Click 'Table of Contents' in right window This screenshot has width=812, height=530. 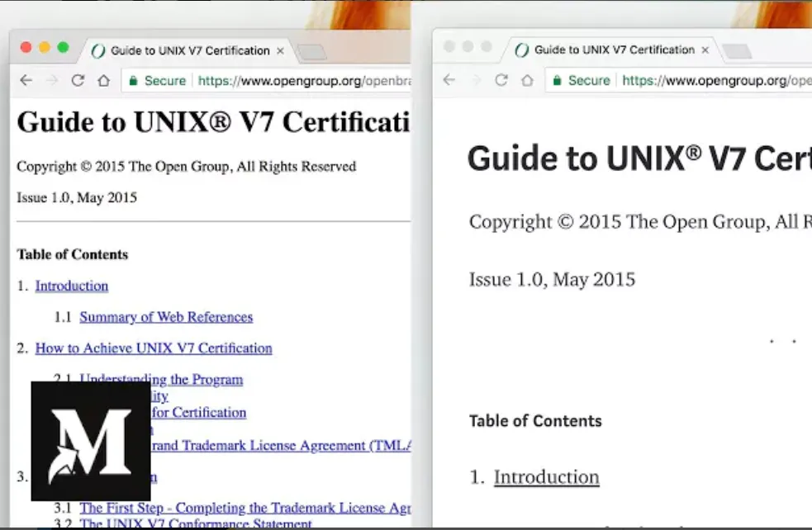click(535, 420)
